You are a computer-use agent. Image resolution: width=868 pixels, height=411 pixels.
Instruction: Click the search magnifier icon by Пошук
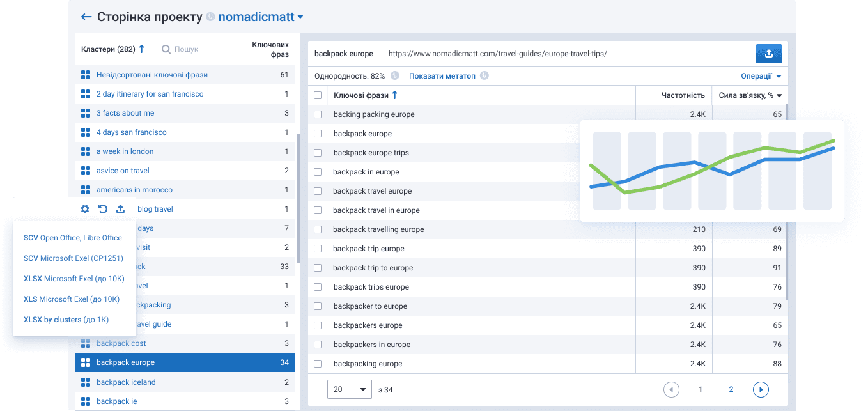(166, 49)
